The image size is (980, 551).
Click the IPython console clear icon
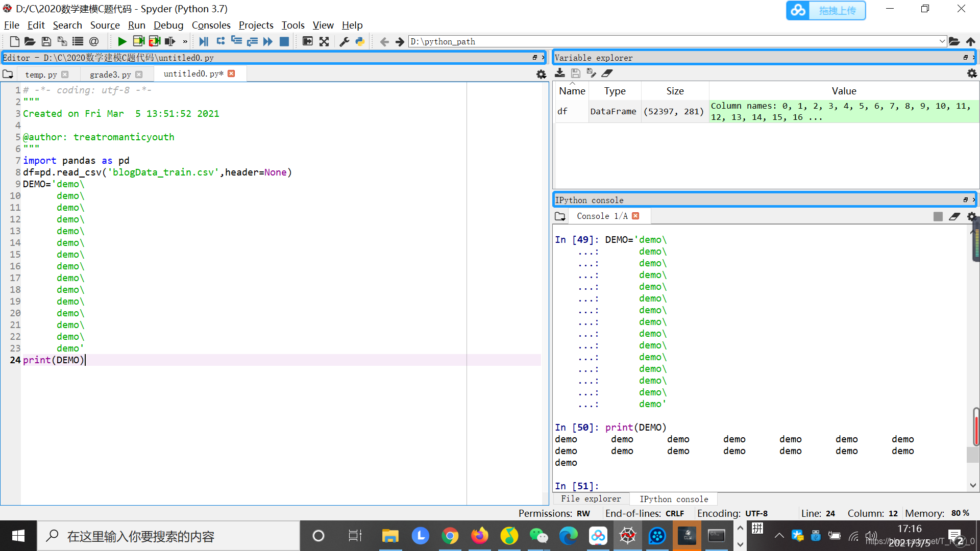click(x=955, y=216)
